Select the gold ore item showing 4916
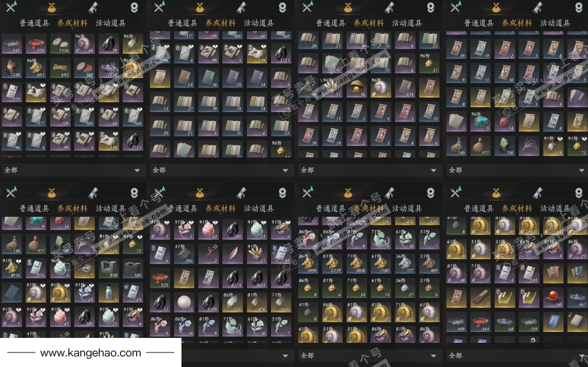The image size is (588, 367). coord(11,268)
